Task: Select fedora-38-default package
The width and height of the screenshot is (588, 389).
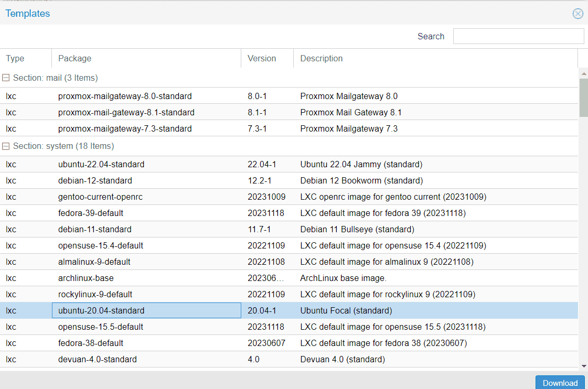Action: pos(91,343)
